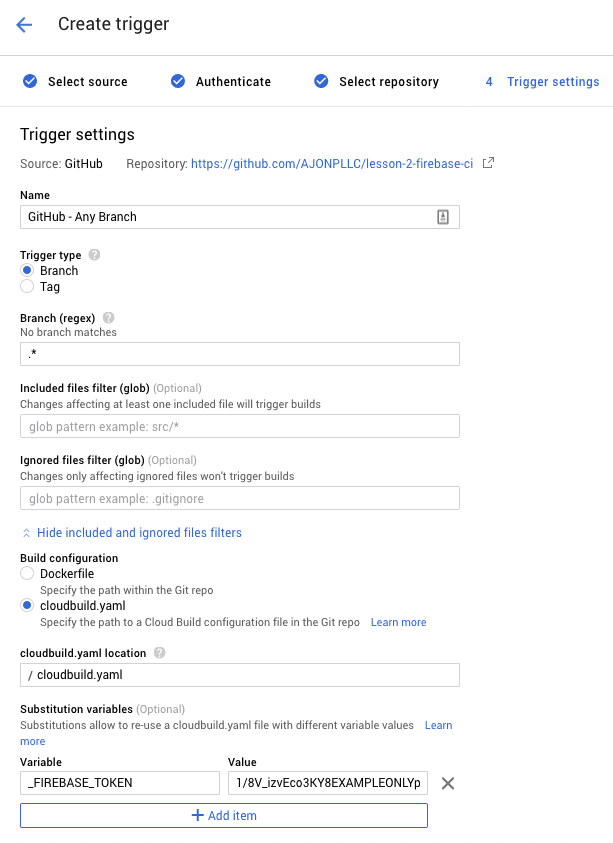Click the back arrow icon
Image resolution: width=613 pixels, height=843 pixels.
(24, 25)
